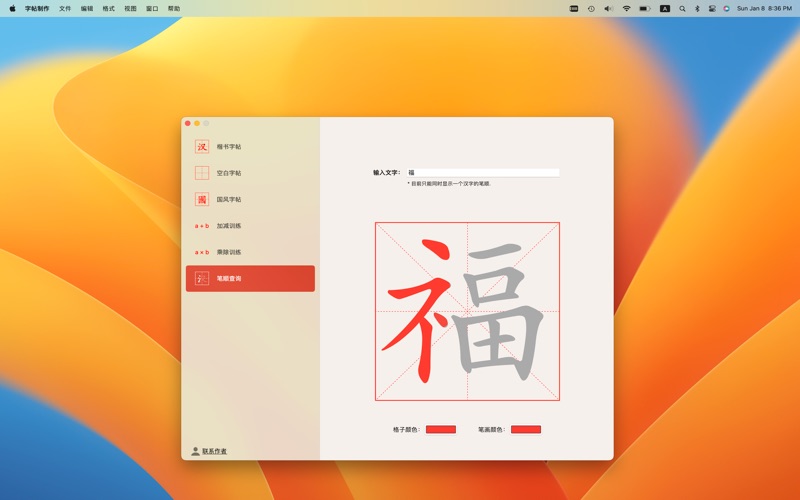
Task: Open the 编辑 menu
Action: [87, 8]
